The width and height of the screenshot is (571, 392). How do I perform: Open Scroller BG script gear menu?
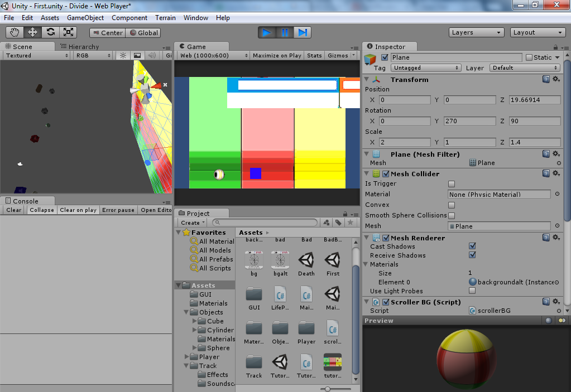(556, 302)
